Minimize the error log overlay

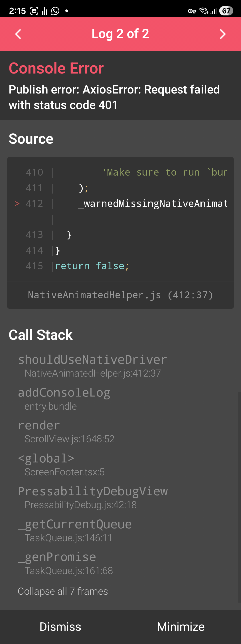click(x=181, y=627)
